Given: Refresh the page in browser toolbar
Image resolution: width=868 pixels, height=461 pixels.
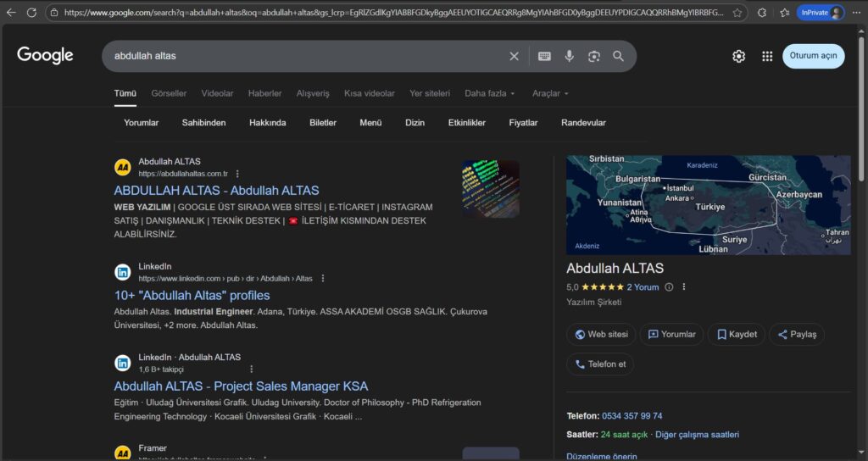Looking at the screenshot, I should [x=31, y=13].
